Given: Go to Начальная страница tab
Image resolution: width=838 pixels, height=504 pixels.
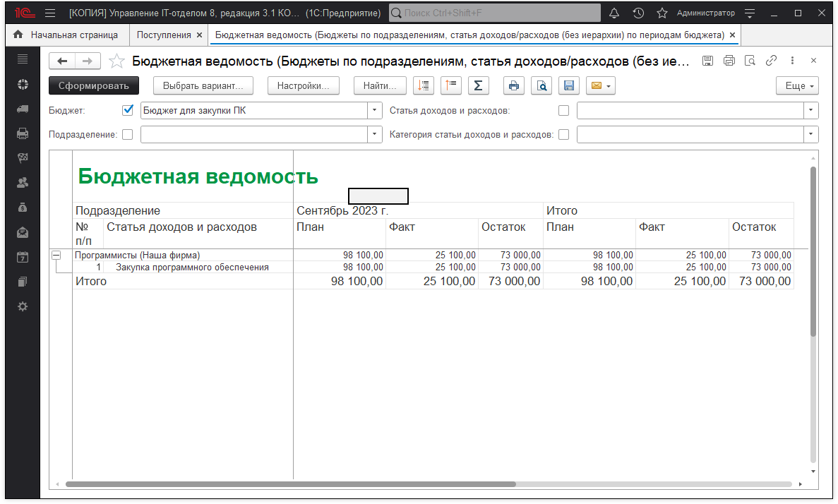Looking at the screenshot, I should pos(74,35).
